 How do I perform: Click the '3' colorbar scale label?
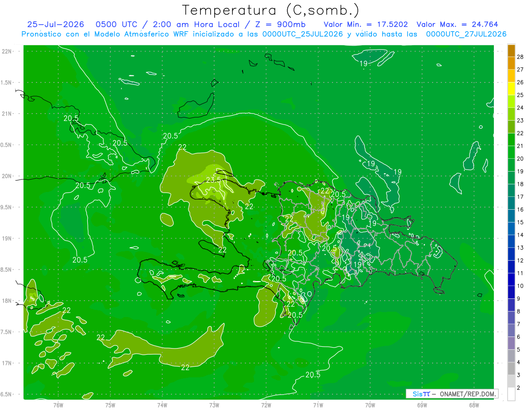[x=519, y=375]
